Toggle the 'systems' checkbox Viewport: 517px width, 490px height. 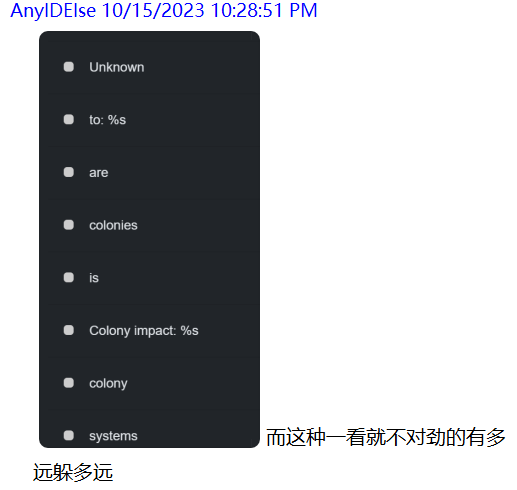[69, 435]
